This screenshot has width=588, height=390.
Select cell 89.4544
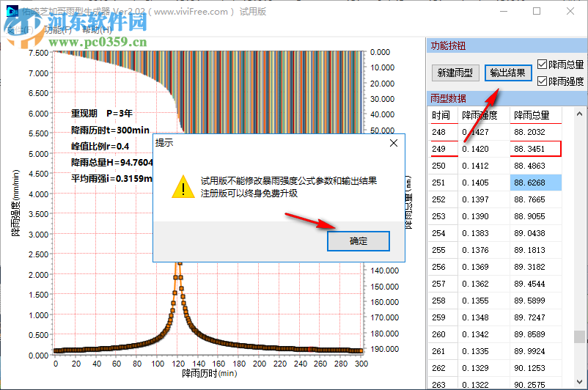click(535, 284)
